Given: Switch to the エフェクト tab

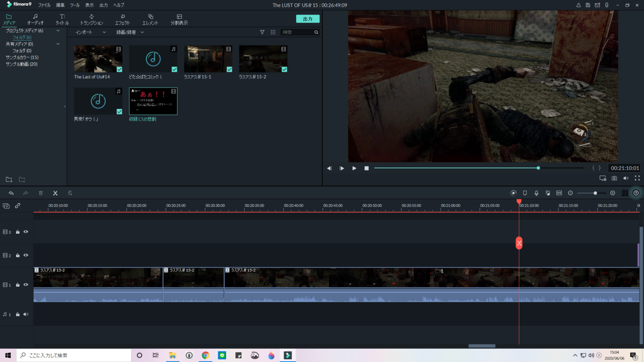Looking at the screenshot, I should [122, 20].
